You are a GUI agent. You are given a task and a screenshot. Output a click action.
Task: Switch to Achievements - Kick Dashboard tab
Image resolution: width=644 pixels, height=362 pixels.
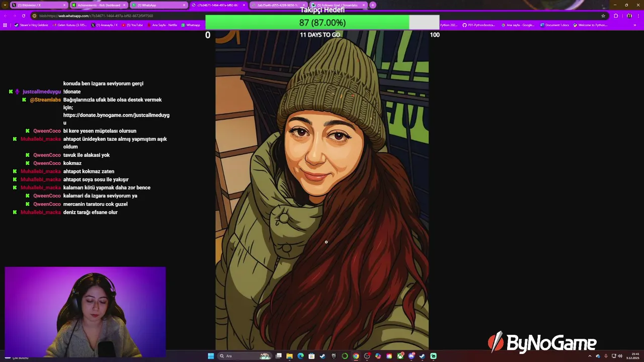[x=99, y=5]
